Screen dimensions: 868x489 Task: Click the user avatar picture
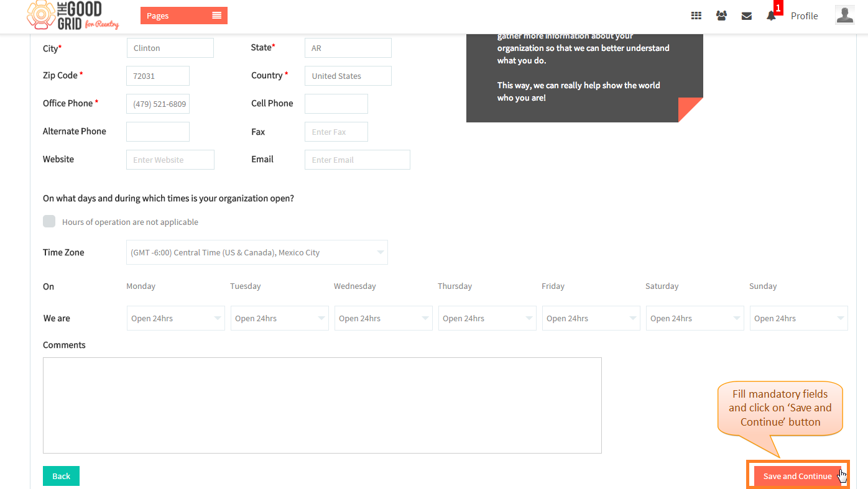click(x=845, y=15)
